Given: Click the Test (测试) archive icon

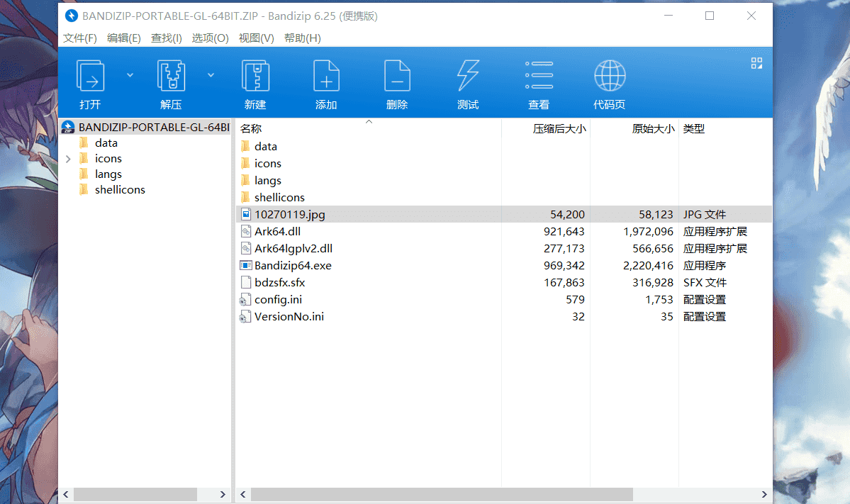Looking at the screenshot, I should pos(468,76).
